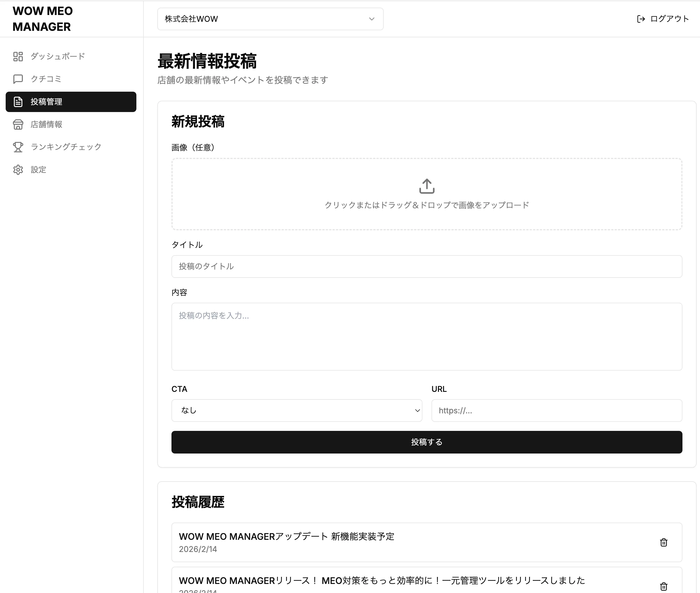Open the ダッシュボード section via its grid icon

tap(18, 57)
